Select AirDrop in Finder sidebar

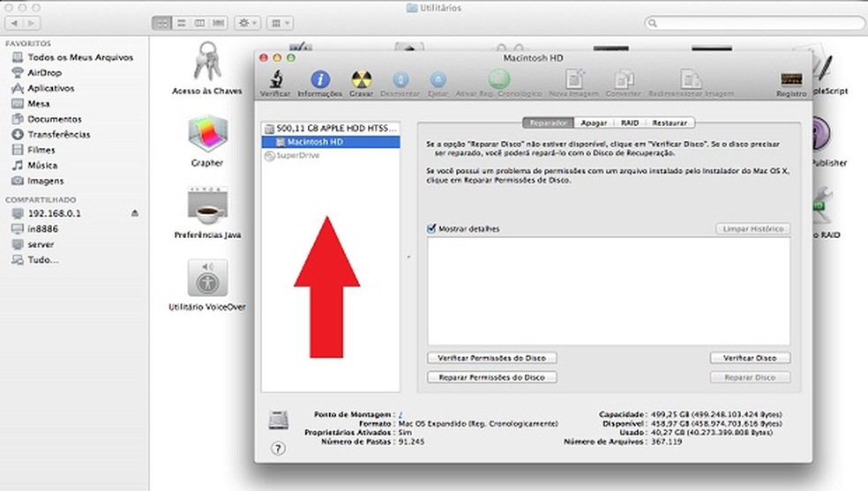[45, 72]
